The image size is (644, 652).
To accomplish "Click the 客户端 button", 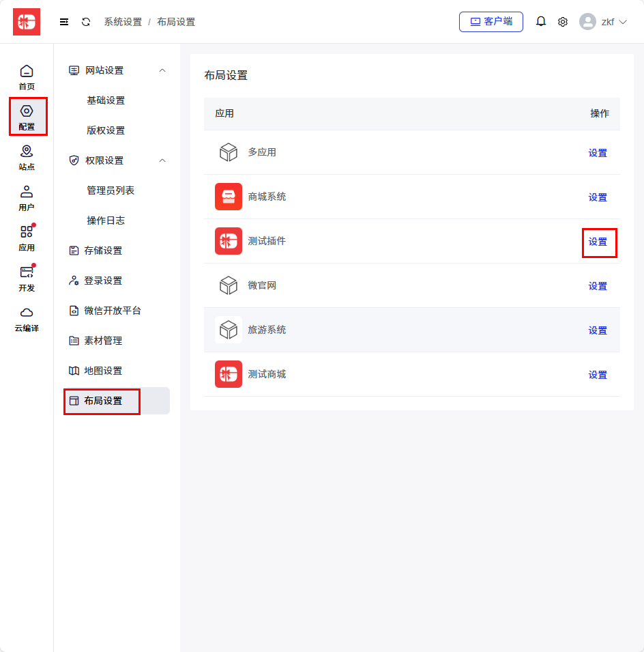I will (x=491, y=22).
